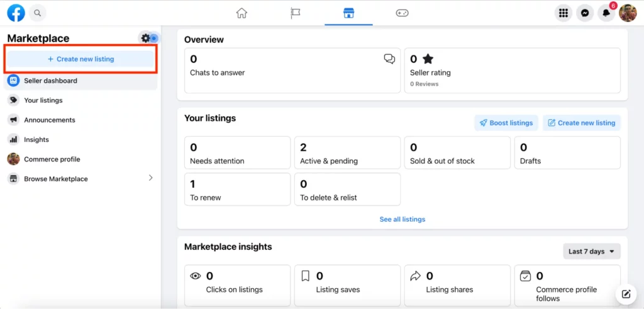Open the Needs attention card

[x=237, y=153]
